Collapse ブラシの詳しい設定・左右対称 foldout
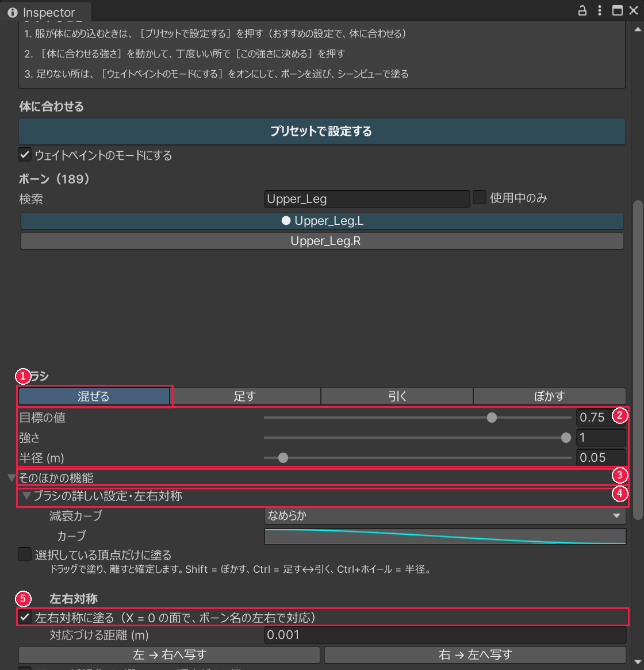Viewport: 644px width, 670px height. coord(26,496)
